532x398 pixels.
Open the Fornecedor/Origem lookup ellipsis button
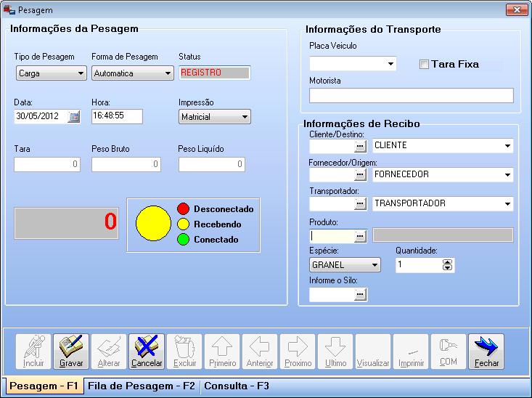tap(360, 175)
